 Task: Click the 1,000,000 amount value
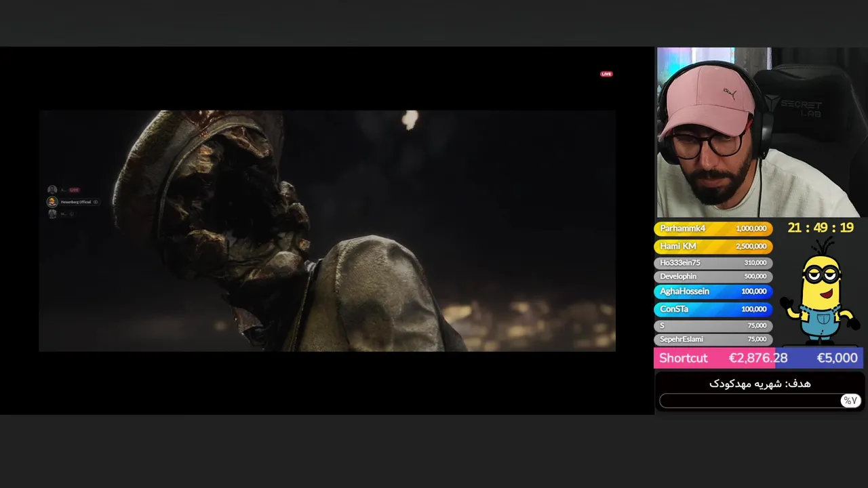751,228
